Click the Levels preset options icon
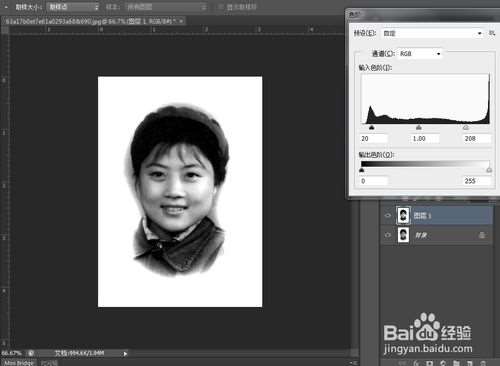 [492, 33]
